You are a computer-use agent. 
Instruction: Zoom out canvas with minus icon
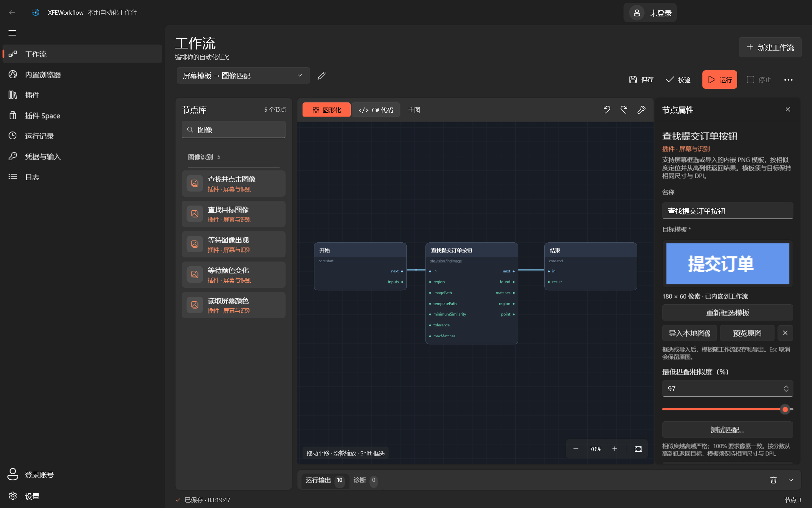pyautogui.click(x=576, y=449)
